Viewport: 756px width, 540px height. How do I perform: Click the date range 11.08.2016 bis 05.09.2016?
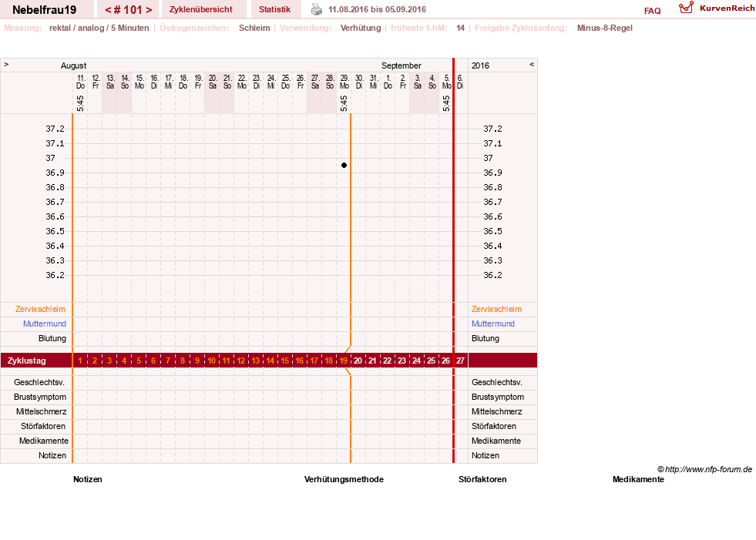(377, 9)
